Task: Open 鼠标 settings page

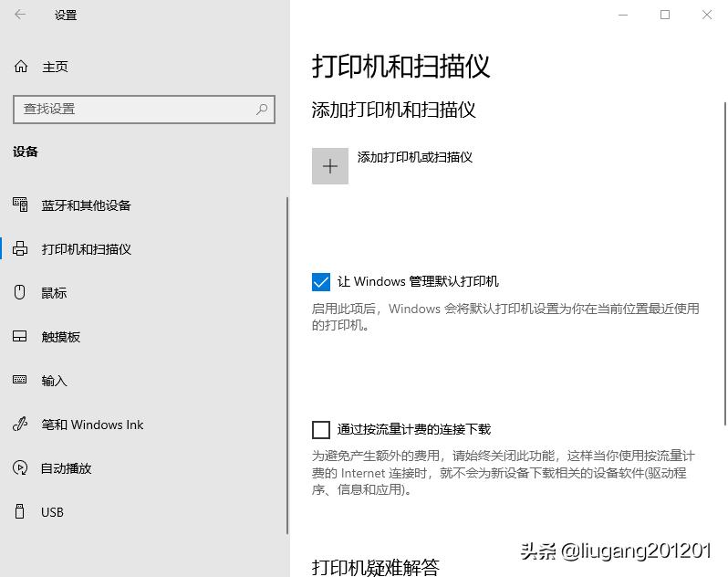Action: coord(54,293)
